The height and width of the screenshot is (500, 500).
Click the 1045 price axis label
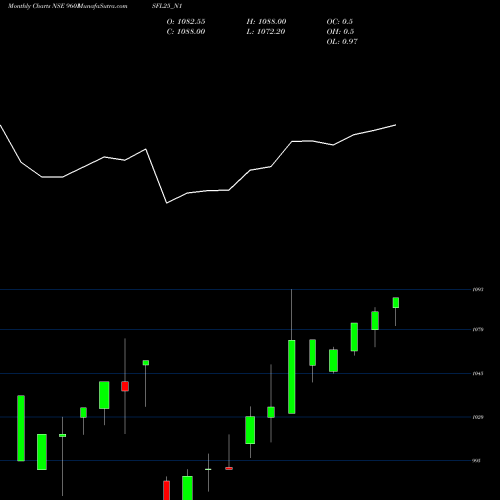478,373
